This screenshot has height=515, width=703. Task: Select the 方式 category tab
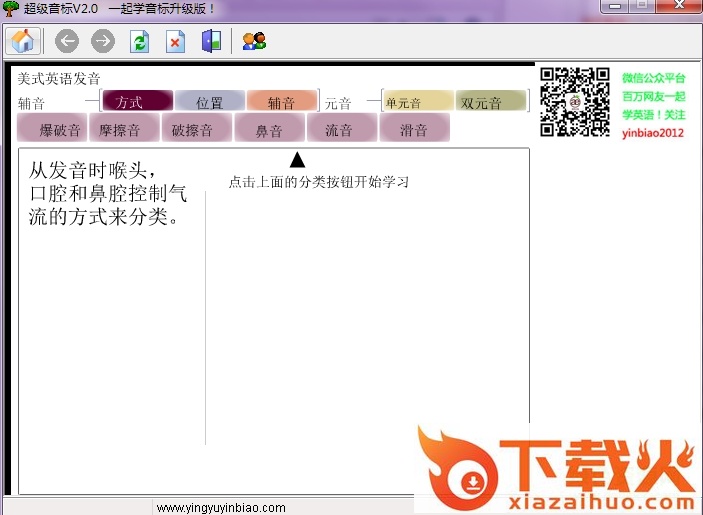coord(137,101)
